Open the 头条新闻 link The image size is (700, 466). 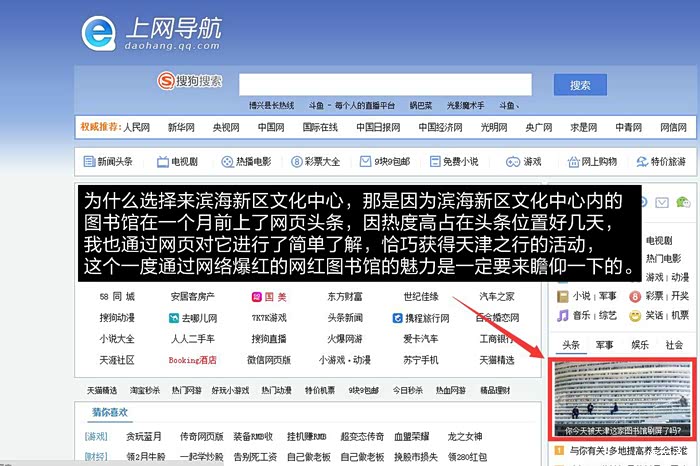tap(345, 318)
